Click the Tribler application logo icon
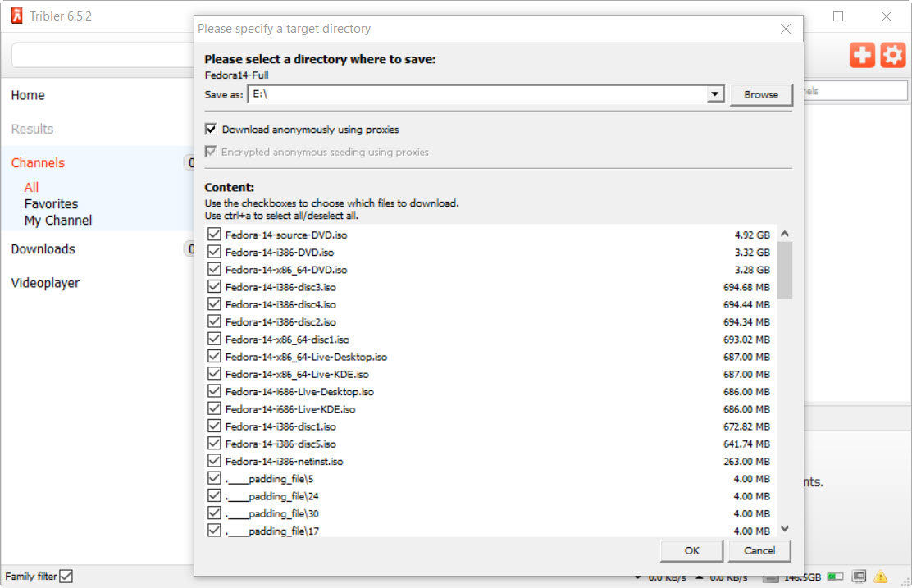 (17, 16)
